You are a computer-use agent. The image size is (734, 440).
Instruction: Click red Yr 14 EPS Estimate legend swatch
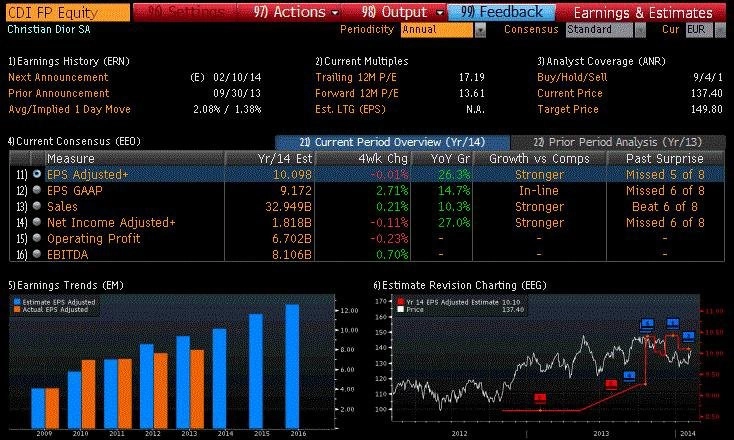[400, 302]
